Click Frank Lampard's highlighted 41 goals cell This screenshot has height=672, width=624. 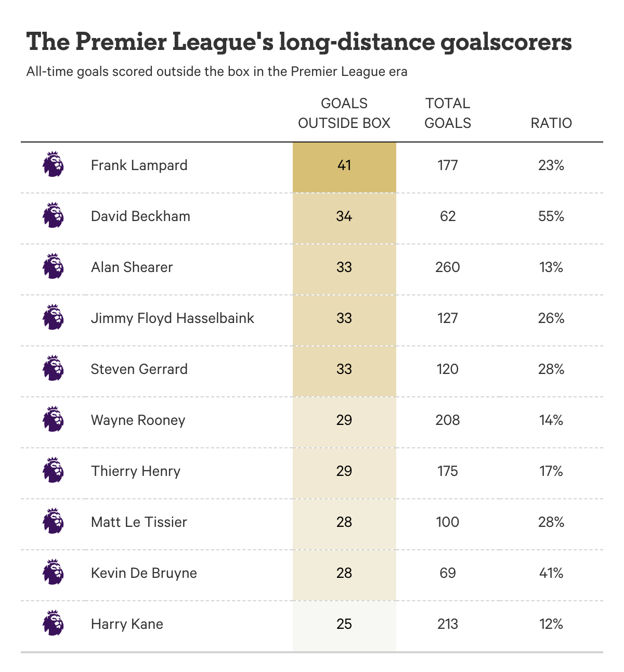pyautogui.click(x=344, y=165)
